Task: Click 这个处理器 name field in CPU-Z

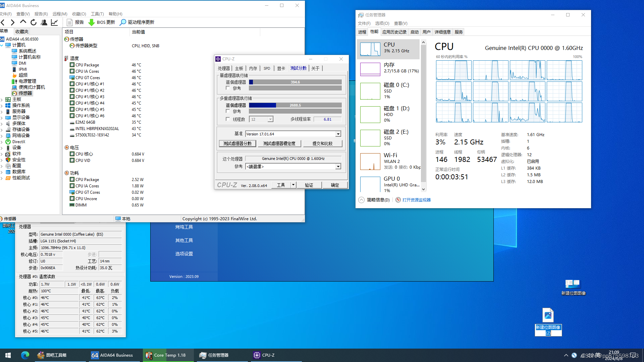Action: [x=293, y=159]
